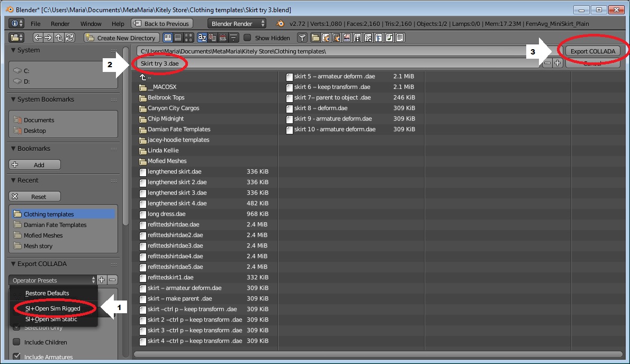Sort files alphabetically

tap(202, 38)
